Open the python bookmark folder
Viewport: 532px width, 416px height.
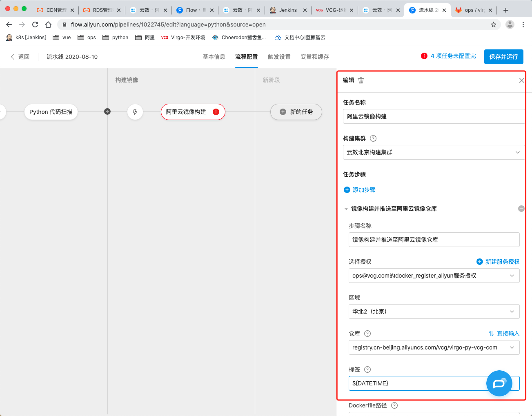pos(115,38)
